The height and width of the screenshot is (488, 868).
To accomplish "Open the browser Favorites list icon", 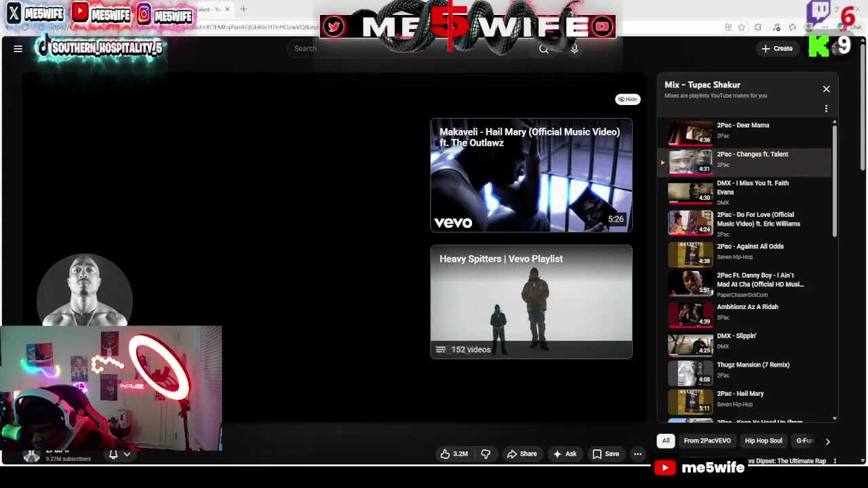I will (792, 27).
